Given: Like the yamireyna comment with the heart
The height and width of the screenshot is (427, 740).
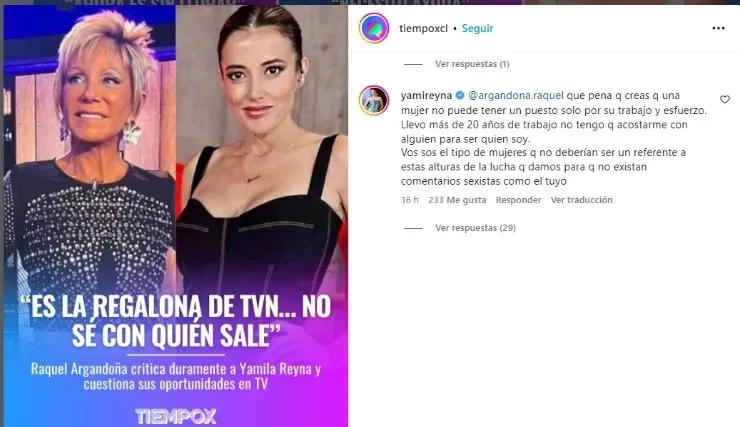Looking at the screenshot, I should [x=725, y=99].
